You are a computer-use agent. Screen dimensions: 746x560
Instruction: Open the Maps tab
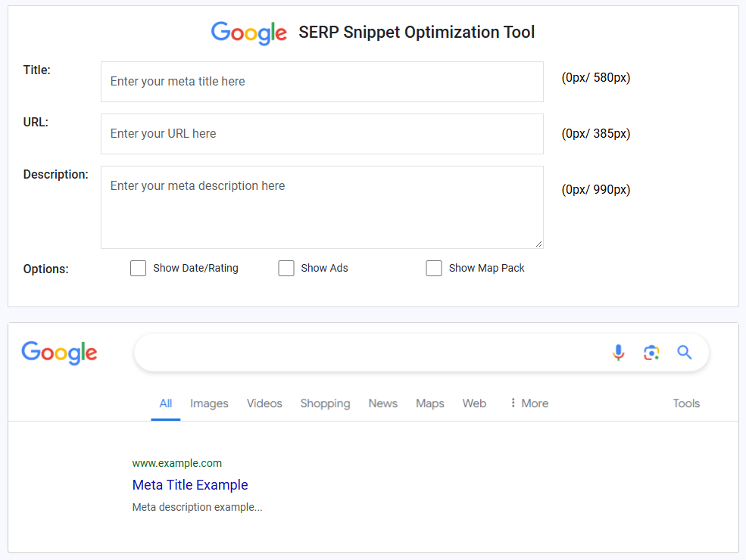pyautogui.click(x=430, y=403)
